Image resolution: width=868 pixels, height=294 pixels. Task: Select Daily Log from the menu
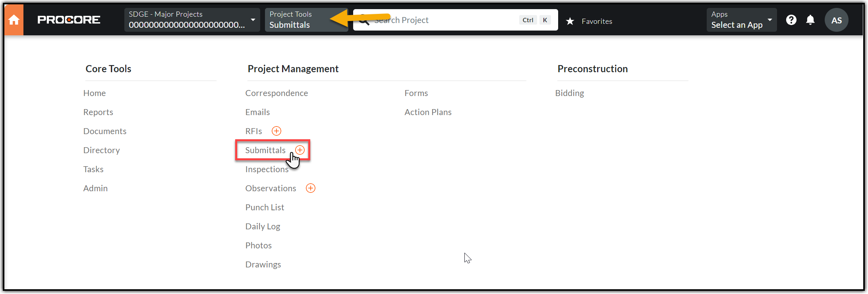click(263, 227)
